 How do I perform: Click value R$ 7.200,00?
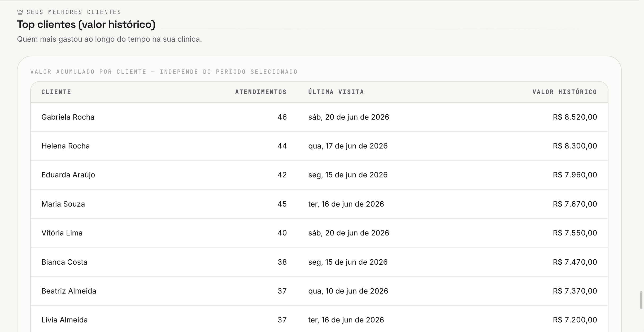pos(575,320)
